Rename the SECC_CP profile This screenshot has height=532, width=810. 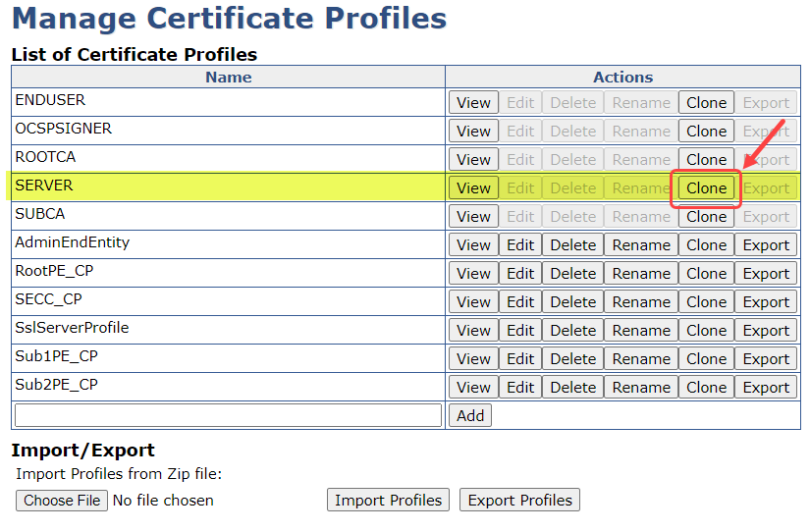(641, 302)
